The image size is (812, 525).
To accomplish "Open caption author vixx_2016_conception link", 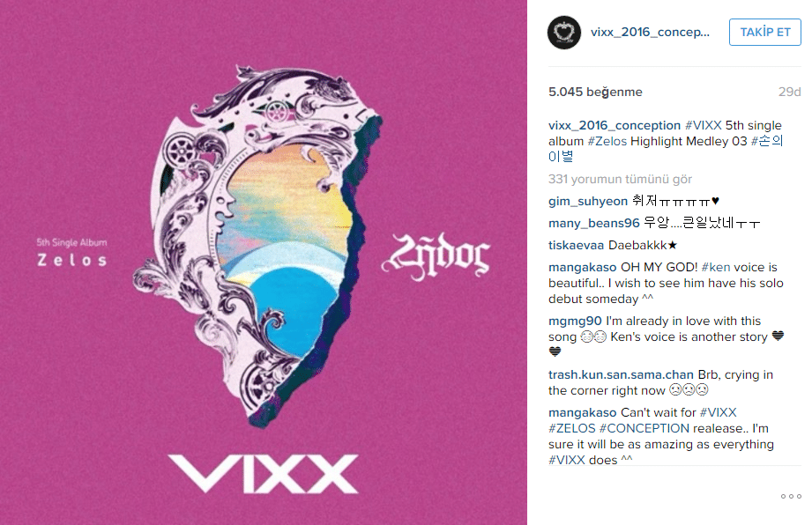I will [615, 126].
